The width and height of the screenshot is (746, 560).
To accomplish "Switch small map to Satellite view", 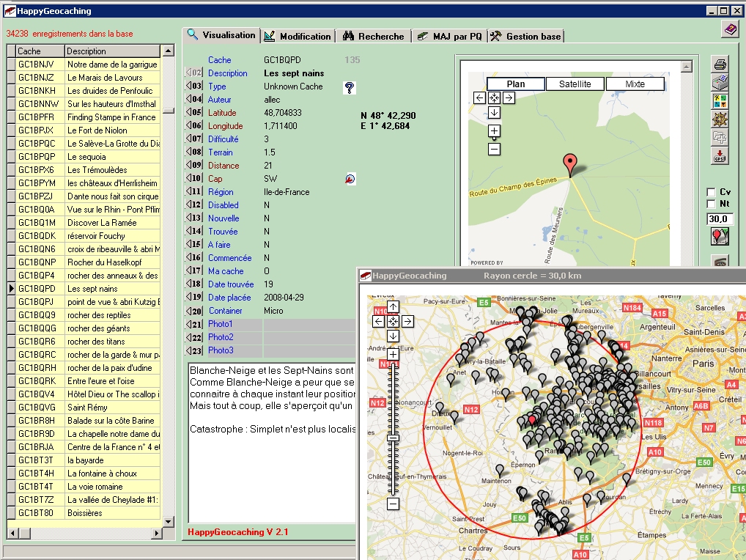I will [x=575, y=84].
